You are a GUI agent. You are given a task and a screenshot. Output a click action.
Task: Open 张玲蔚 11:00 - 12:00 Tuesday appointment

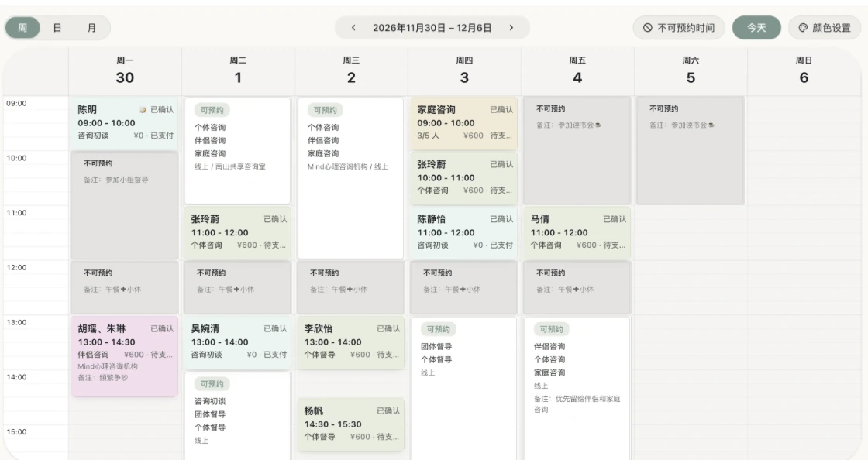[x=237, y=233]
